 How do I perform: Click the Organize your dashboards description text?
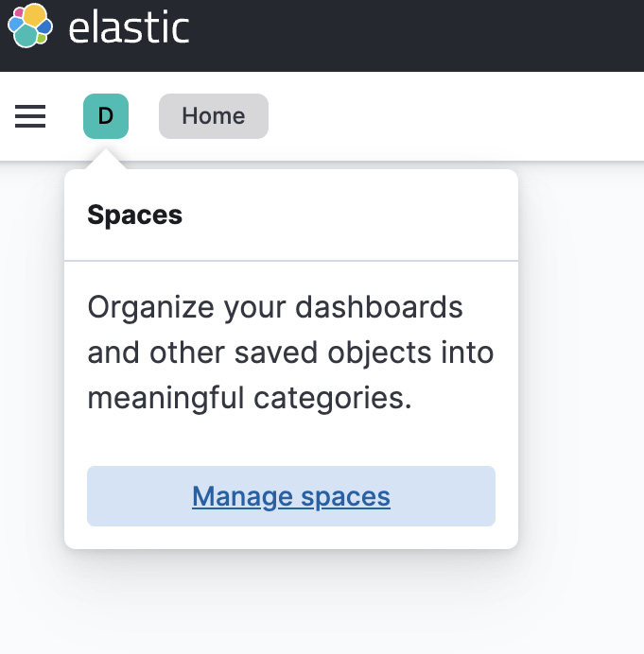click(290, 353)
